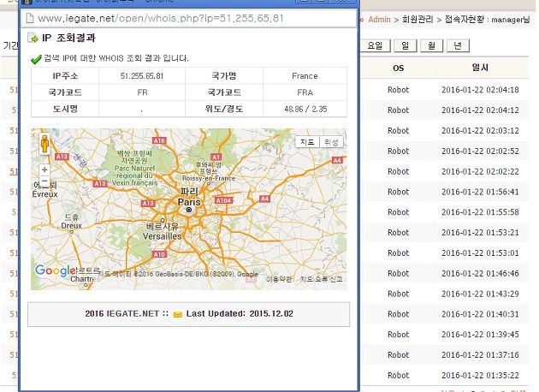This screenshot has height=392, width=539.
Task: Click Last Updated: 2015.12.02 footer text
Action: tap(240, 313)
